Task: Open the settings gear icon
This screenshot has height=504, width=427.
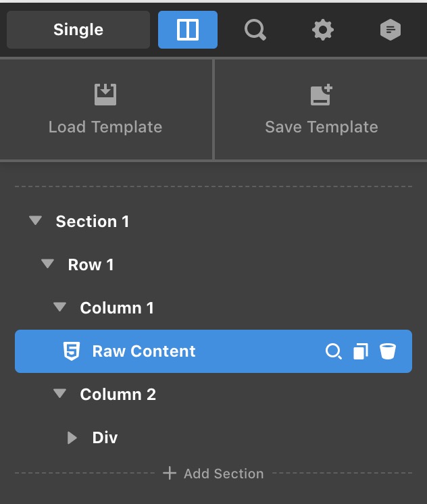Action: 323,30
